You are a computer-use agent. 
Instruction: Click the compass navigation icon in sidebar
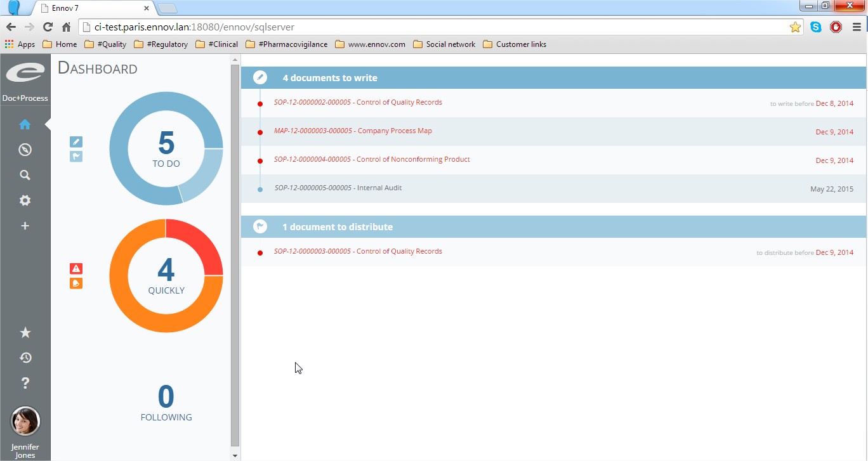(x=25, y=150)
